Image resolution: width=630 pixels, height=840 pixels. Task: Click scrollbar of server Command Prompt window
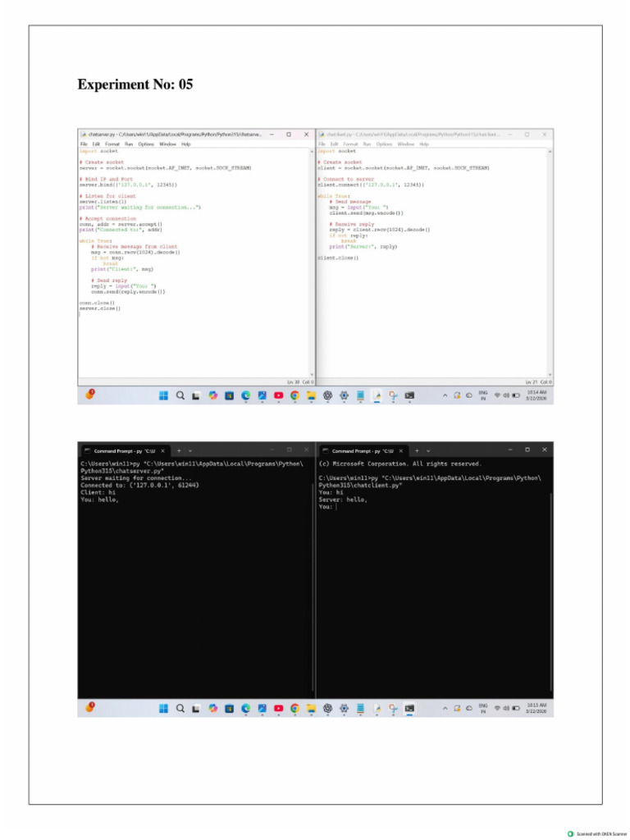(313, 587)
